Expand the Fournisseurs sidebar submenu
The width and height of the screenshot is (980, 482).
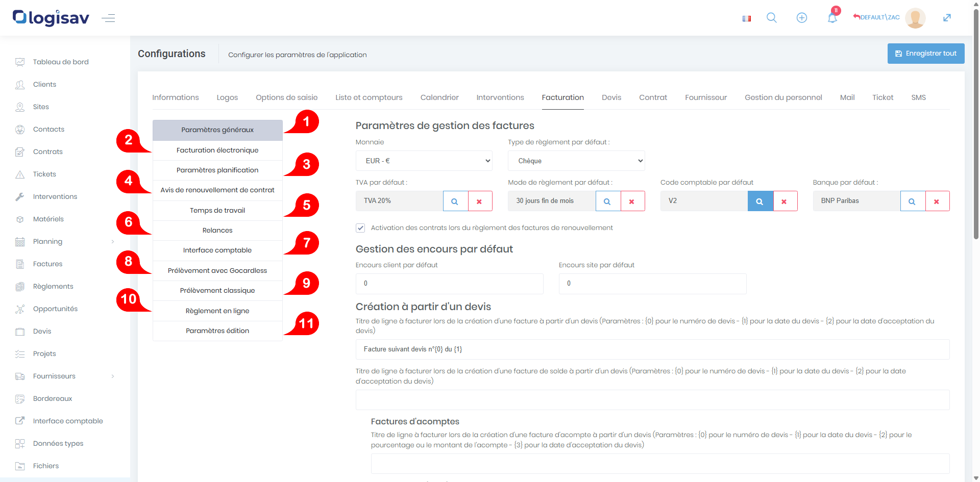112,376
